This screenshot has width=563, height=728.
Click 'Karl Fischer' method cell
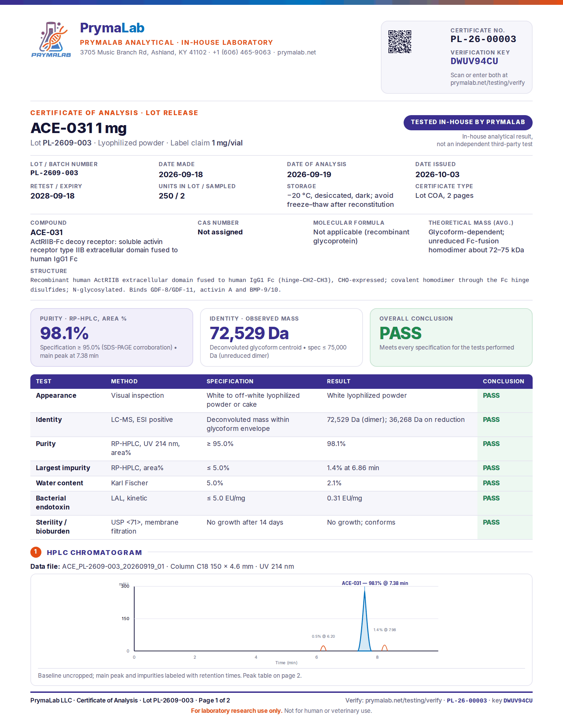pyautogui.click(x=130, y=483)
